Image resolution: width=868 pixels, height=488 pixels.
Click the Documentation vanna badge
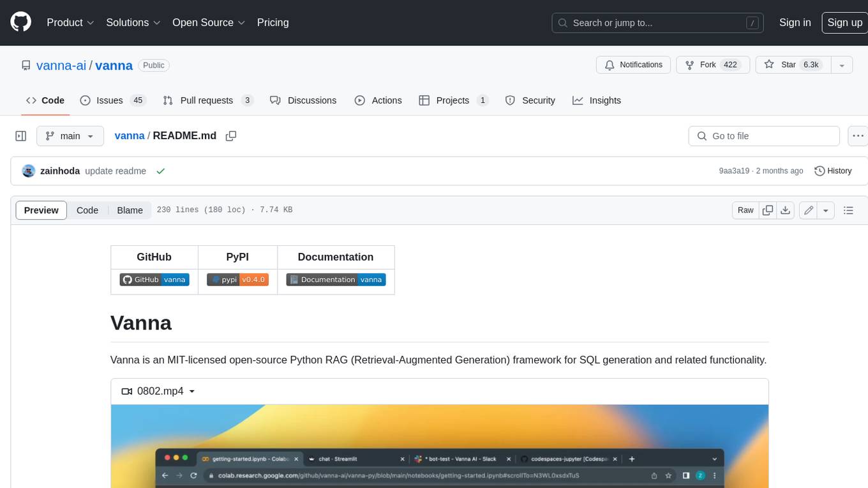pos(336,280)
